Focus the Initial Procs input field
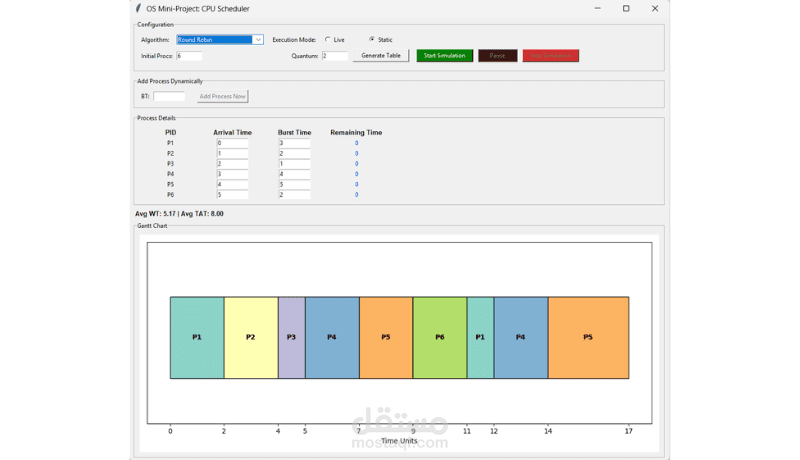 pyautogui.click(x=189, y=56)
